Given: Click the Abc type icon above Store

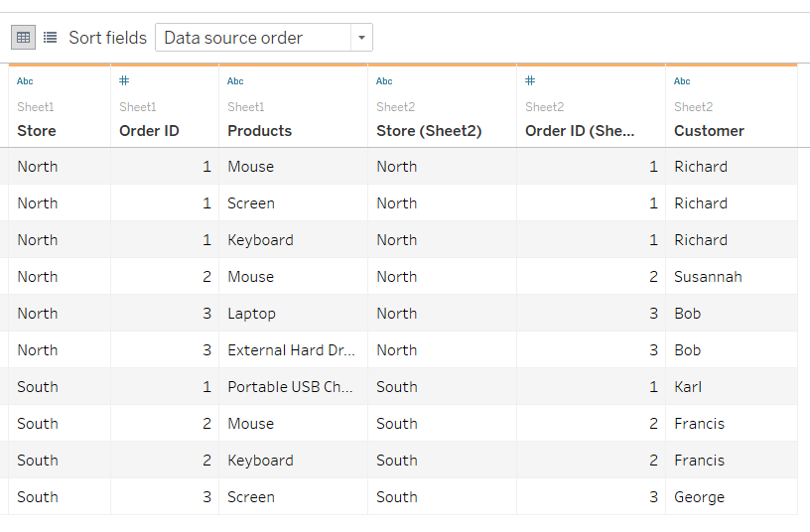Looking at the screenshot, I should (x=25, y=81).
